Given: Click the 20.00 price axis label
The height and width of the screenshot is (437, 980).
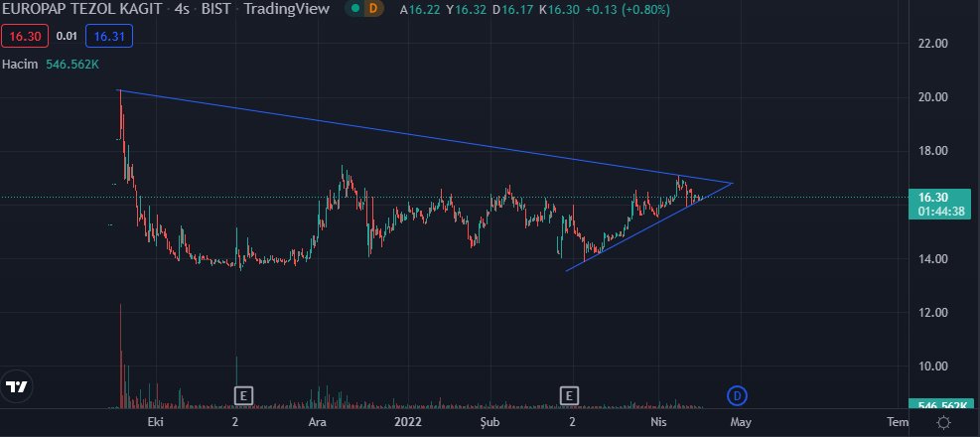Looking at the screenshot, I should tap(933, 97).
